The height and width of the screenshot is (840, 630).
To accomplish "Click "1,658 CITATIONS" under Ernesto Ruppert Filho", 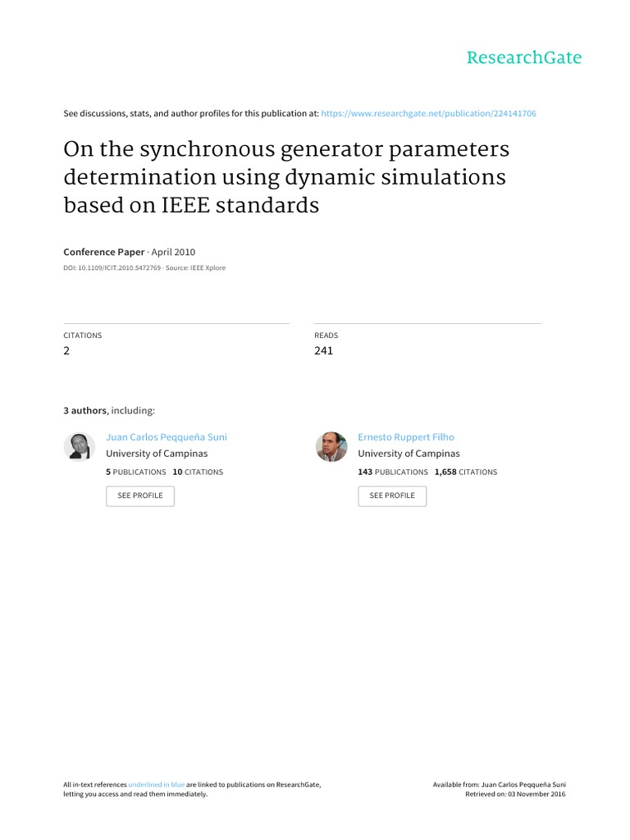I will (466, 472).
